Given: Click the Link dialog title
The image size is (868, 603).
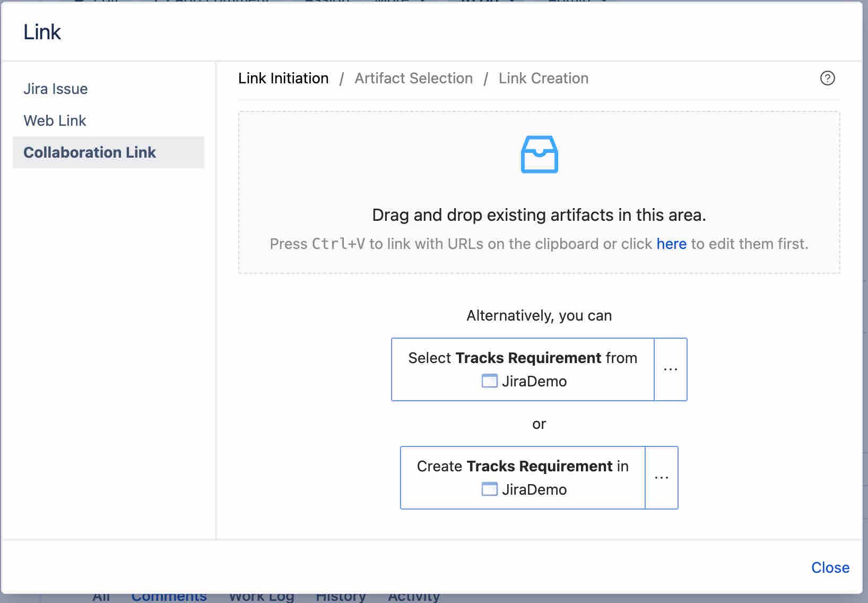Looking at the screenshot, I should click(x=42, y=32).
